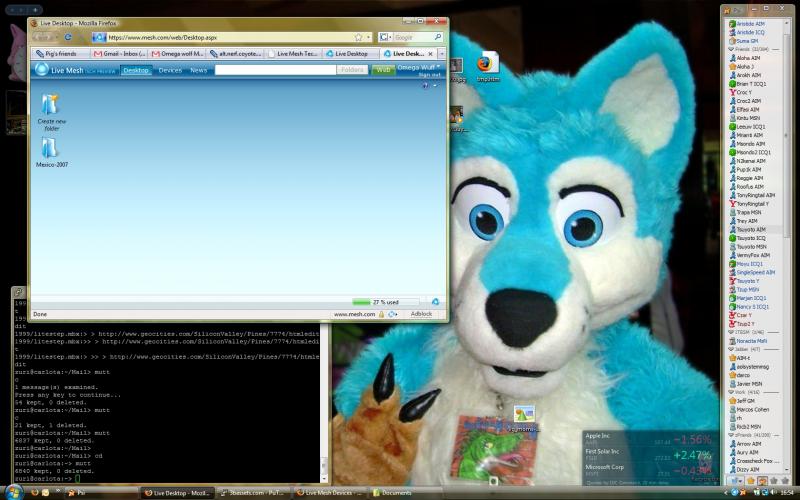
Task: Open the search engine dropdown
Action: (386, 37)
